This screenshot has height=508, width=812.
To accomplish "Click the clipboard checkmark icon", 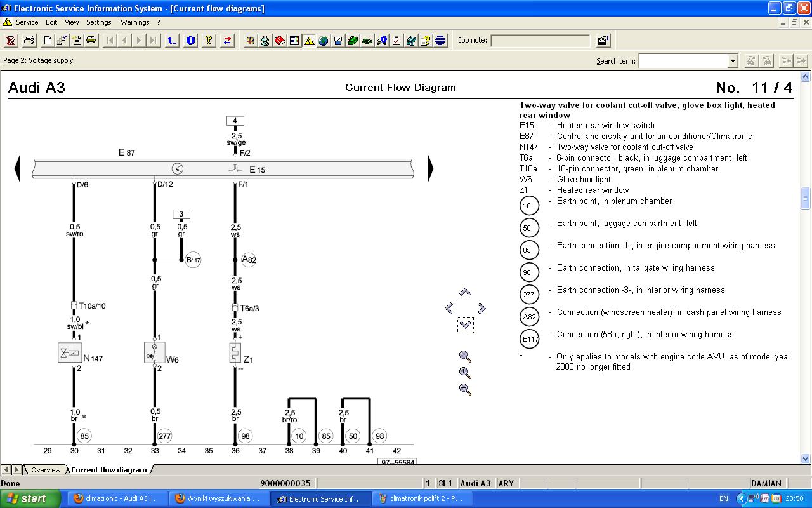I will coord(396,41).
